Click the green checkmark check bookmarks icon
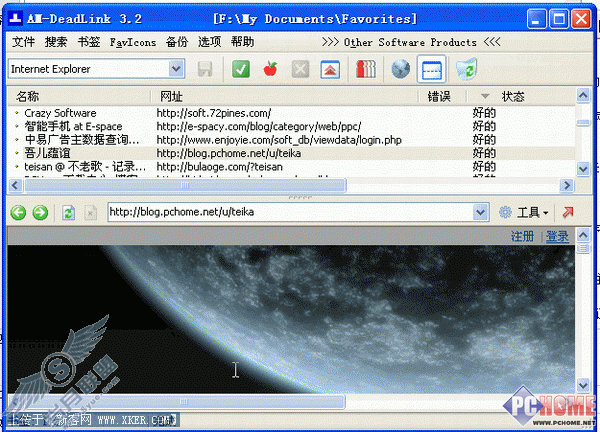600x432 pixels. (x=241, y=69)
